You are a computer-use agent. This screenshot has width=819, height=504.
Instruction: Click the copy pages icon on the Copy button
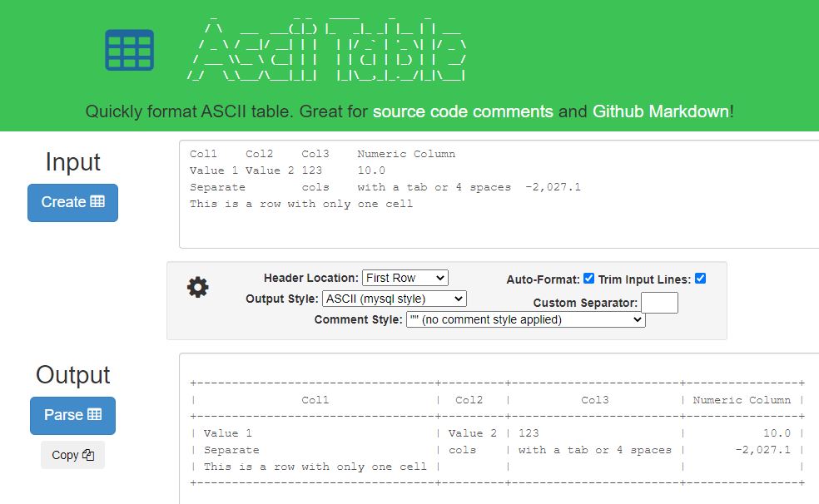tap(90, 454)
